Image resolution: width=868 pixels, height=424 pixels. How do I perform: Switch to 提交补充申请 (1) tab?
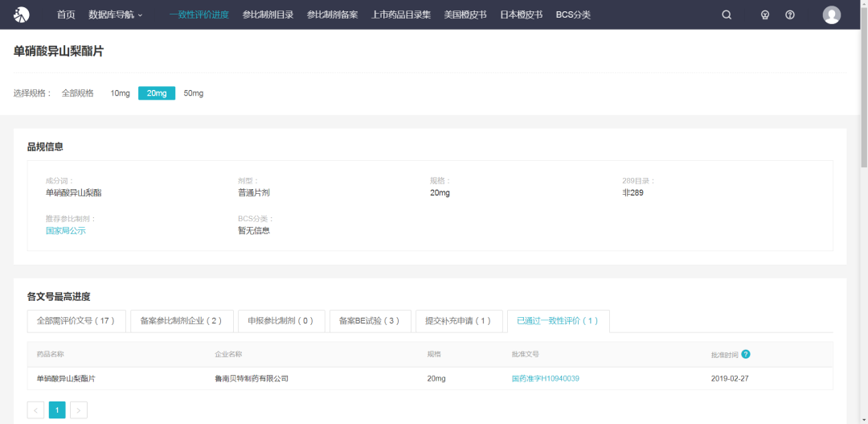pyautogui.click(x=459, y=321)
